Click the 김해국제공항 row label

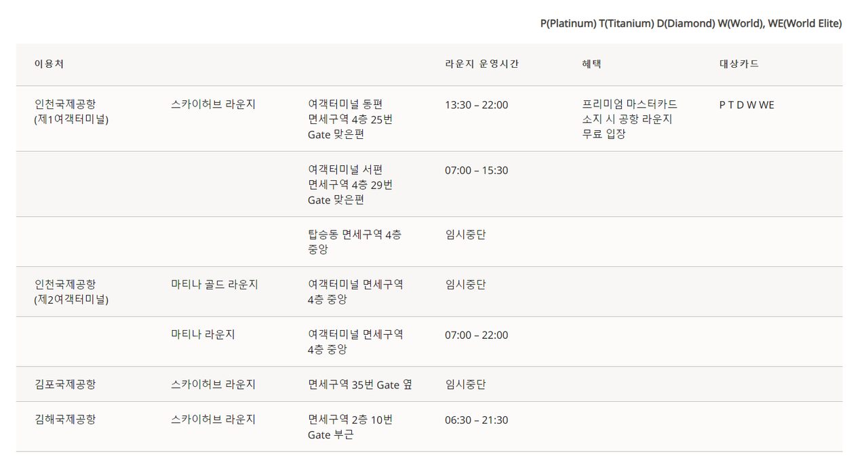click(x=65, y=420)
